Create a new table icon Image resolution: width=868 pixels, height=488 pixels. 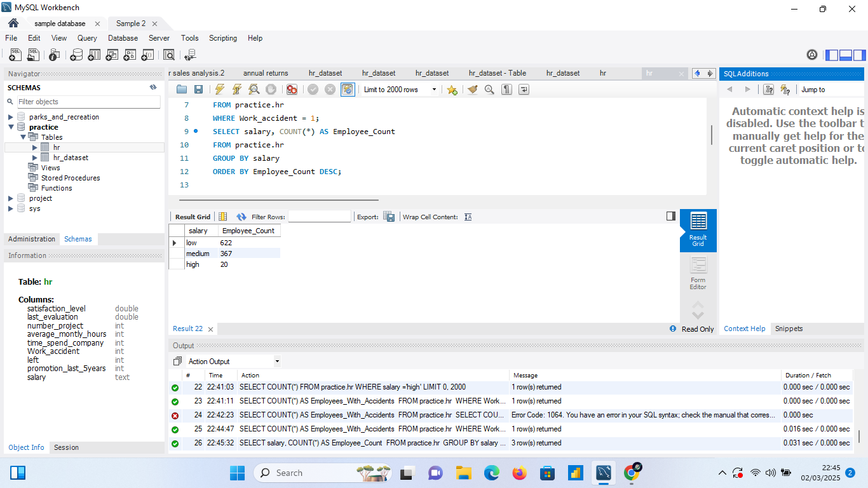(94, 55)
